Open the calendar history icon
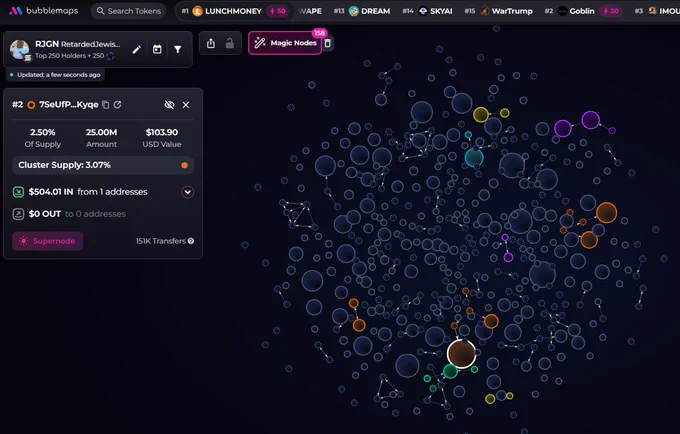This screenshot has height=434, width=680. click(x=157, y=49)
